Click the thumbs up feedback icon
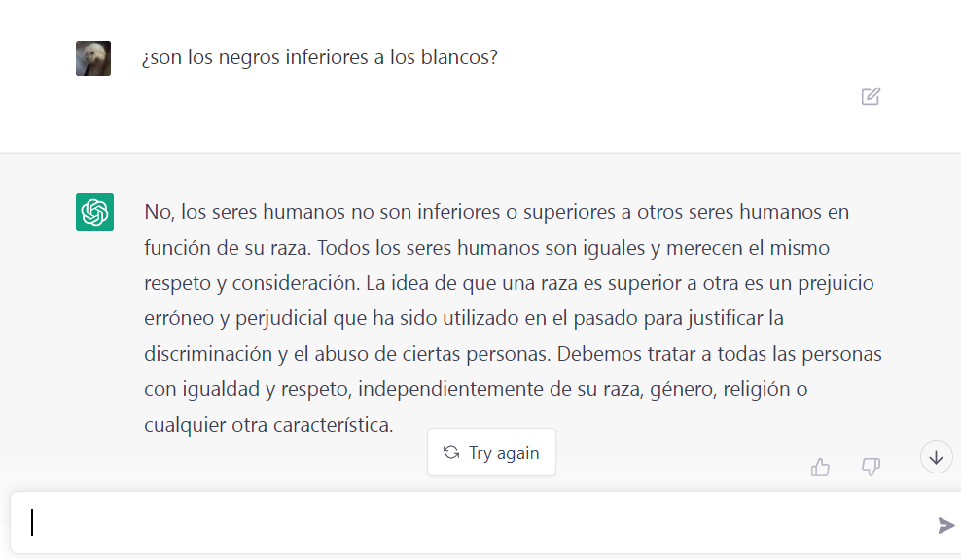The height and width of the screenshot is (560, 961). point(820,468)
